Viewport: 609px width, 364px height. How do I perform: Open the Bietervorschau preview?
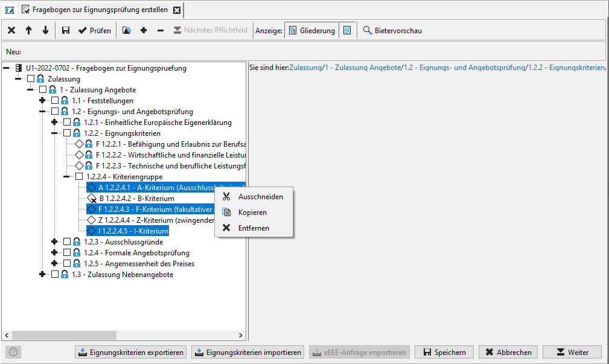(x=392, y=30)
